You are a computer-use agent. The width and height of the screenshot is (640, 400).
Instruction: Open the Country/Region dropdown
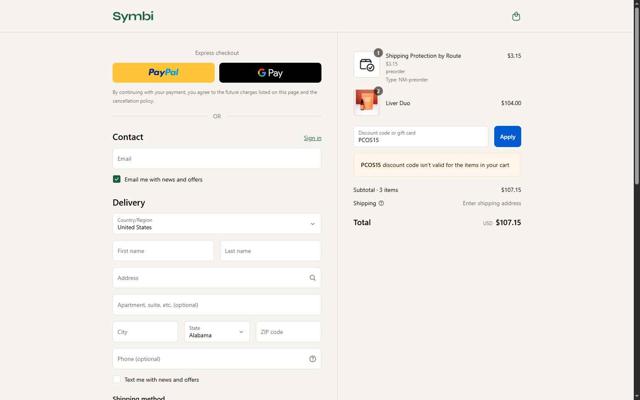click(x=217, y=224)
